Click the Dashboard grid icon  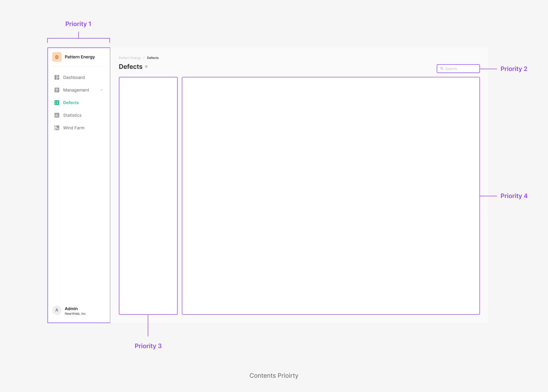[57, 77]
